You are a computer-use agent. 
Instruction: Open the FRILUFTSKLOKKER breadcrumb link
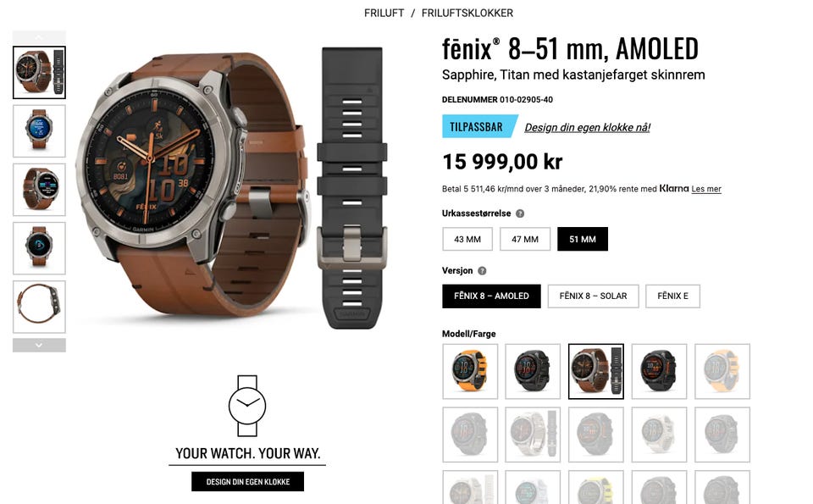467,13
